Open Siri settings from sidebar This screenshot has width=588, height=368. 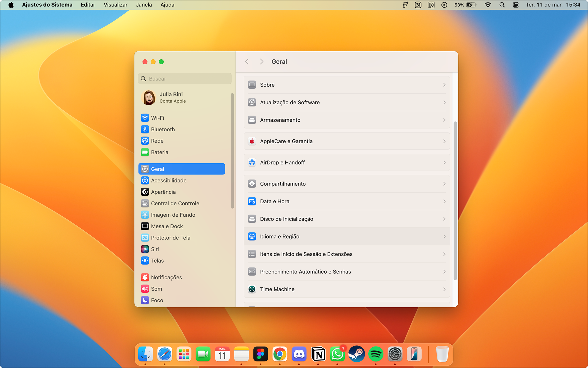pyautogui.click(x=155, y=249)
